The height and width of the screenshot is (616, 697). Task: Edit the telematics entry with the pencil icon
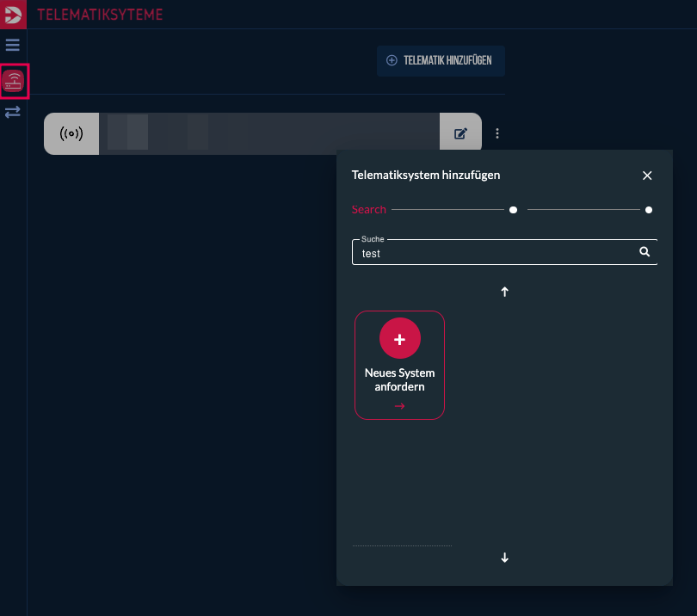tap(461, 134)
